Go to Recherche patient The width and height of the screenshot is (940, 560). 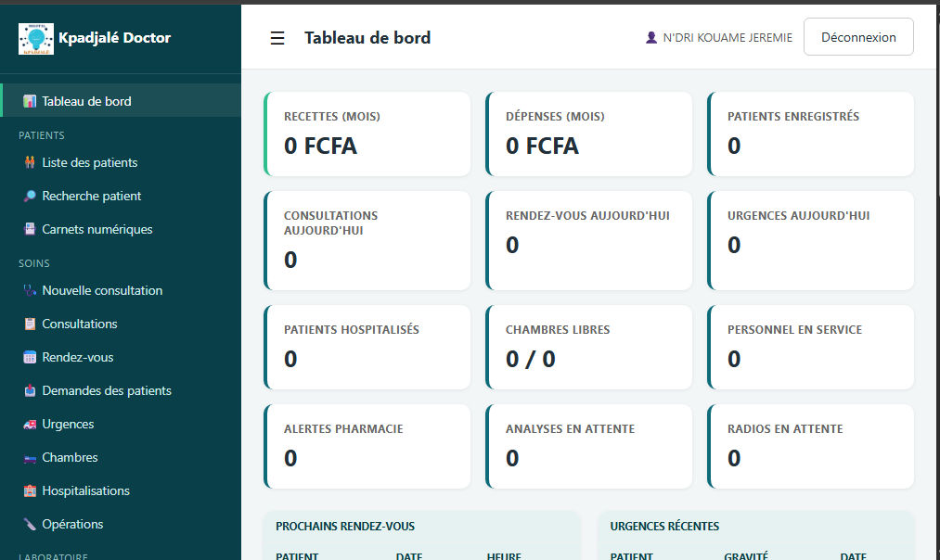coord(121,196)
